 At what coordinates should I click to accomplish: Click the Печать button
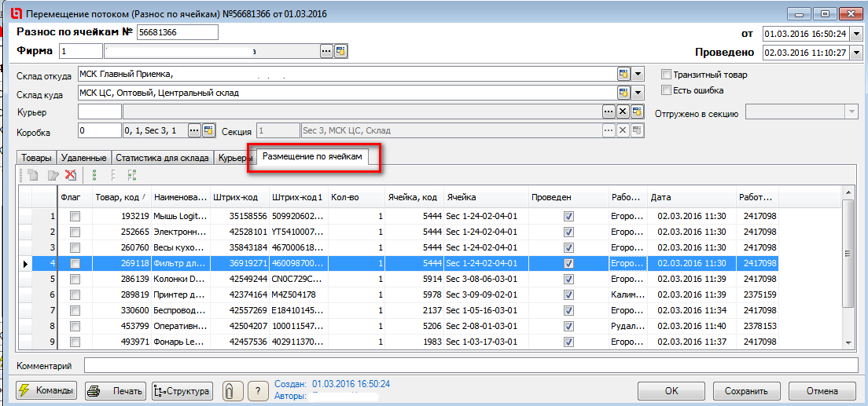point(116,391)
